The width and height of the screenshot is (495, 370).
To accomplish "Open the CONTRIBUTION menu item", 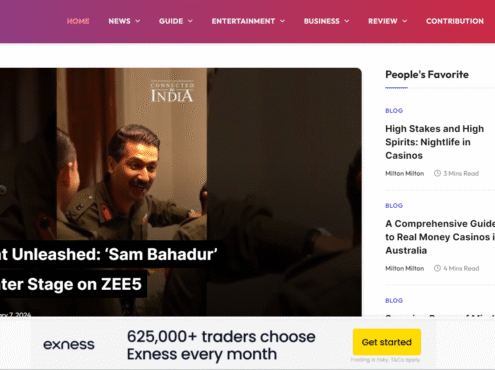I will tap(455, 21).
